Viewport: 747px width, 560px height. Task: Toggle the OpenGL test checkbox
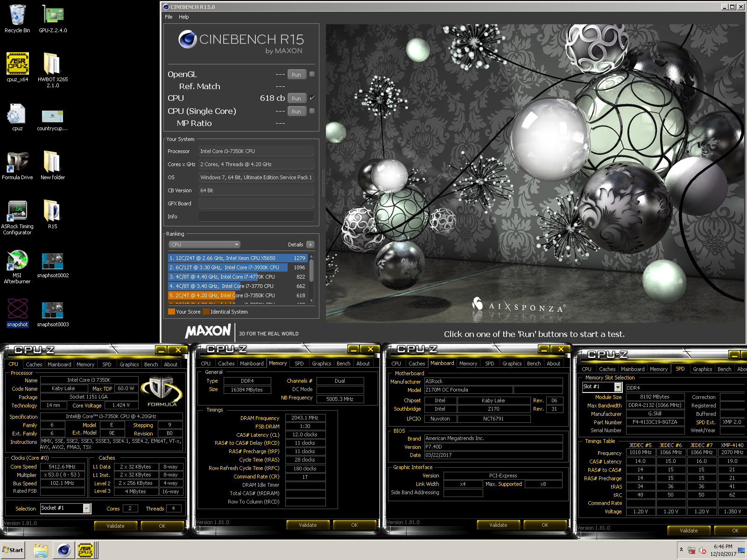point(312,74)
